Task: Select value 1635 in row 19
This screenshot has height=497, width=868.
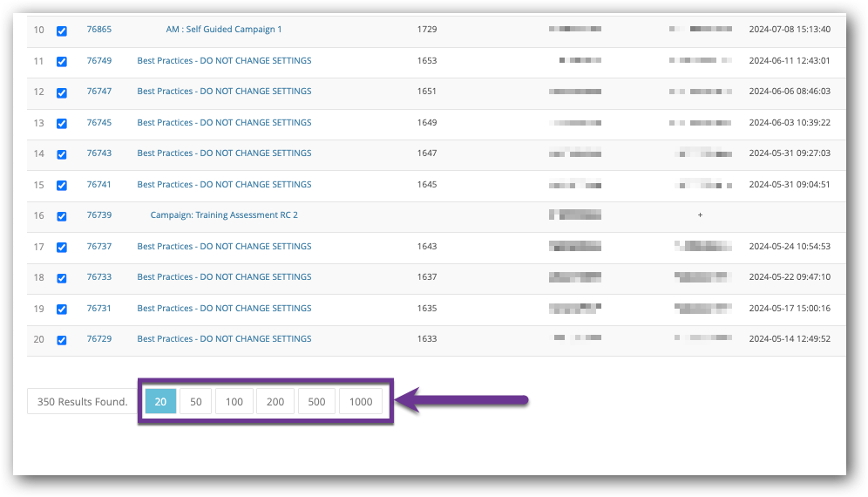Action: pyautogui.click(x=427, y=308)
